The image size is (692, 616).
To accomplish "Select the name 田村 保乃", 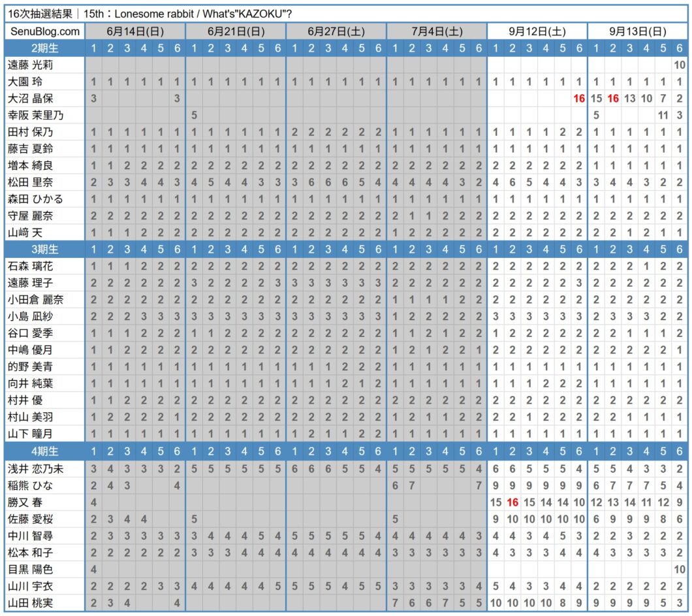I will coord(30,132).
